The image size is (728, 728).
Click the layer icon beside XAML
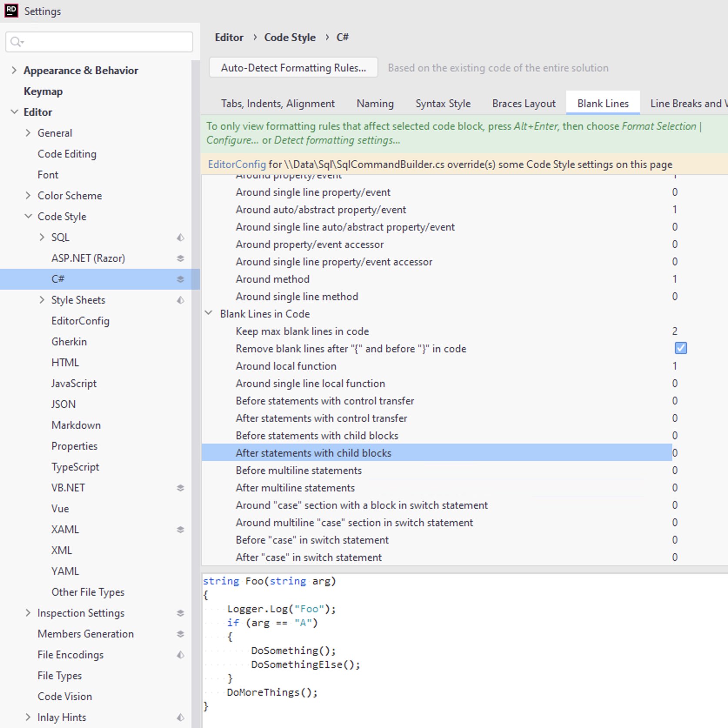(180, 530)
